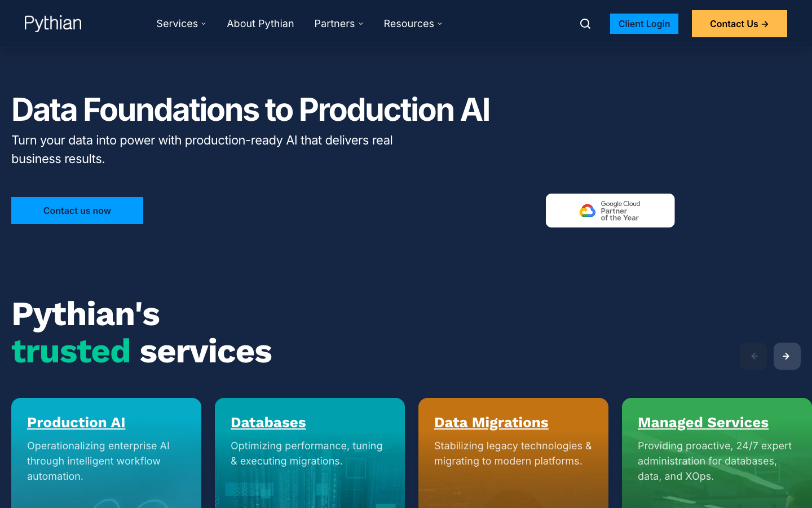Click the 'Operationalizing enterprise AI' card description
812x508 pixels.
tap(99, 461)
